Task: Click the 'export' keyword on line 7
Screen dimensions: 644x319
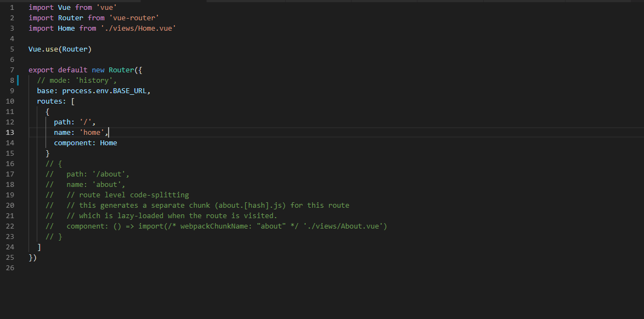Action: tap(41, 70)
